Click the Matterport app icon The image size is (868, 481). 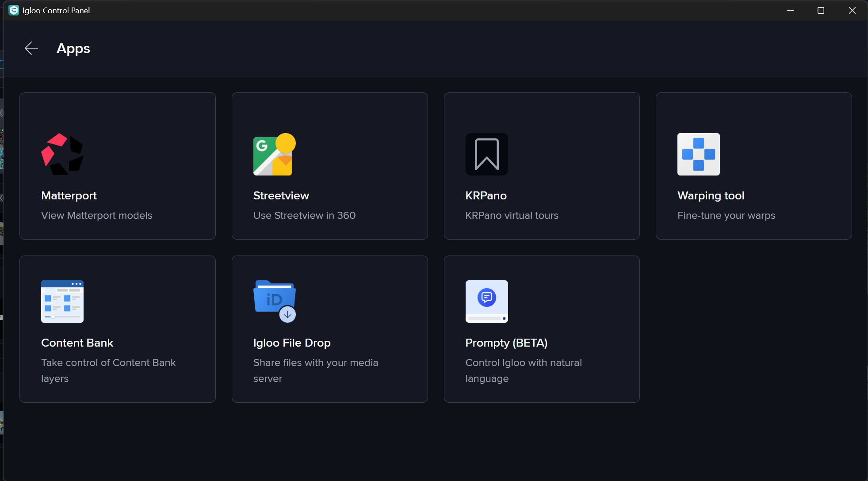point(62,154)
